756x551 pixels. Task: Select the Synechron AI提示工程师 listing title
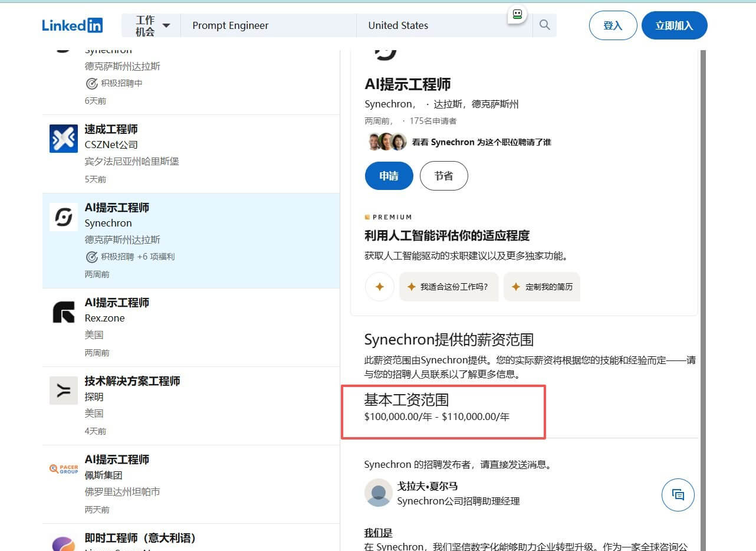(x=117, y=207)
